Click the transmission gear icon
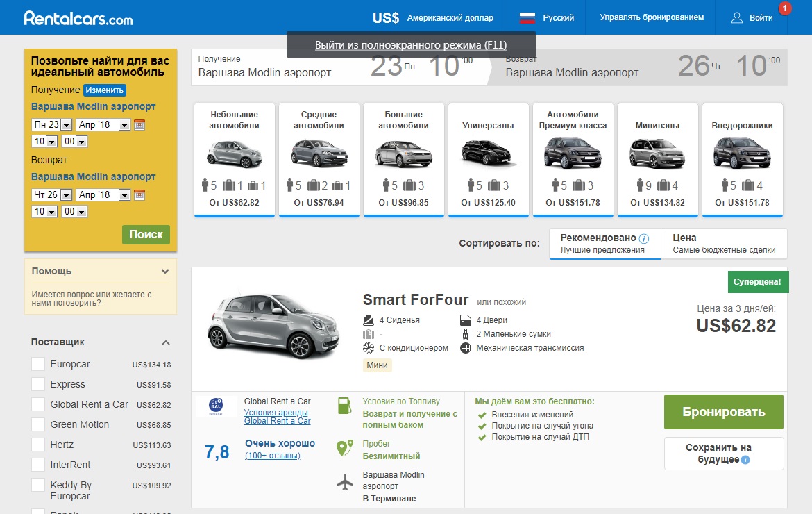This screenshot has width=812, height=514. (466, 348)
